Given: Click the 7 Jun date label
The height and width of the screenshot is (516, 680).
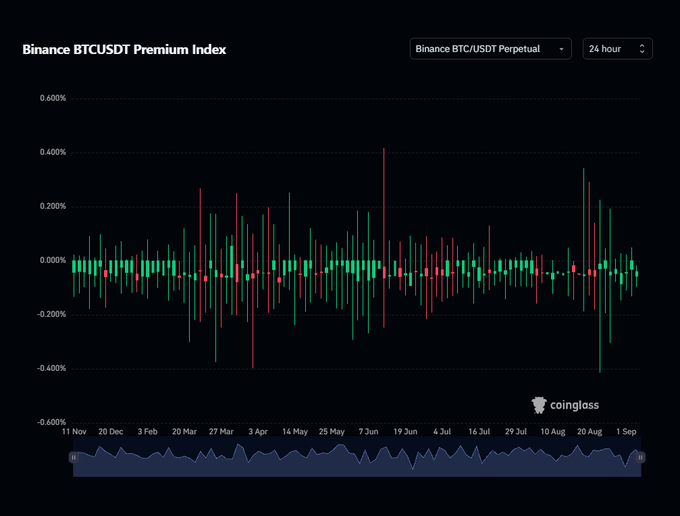Looking at the screenshot, I should pyautogui.click(x=369, y=431).
